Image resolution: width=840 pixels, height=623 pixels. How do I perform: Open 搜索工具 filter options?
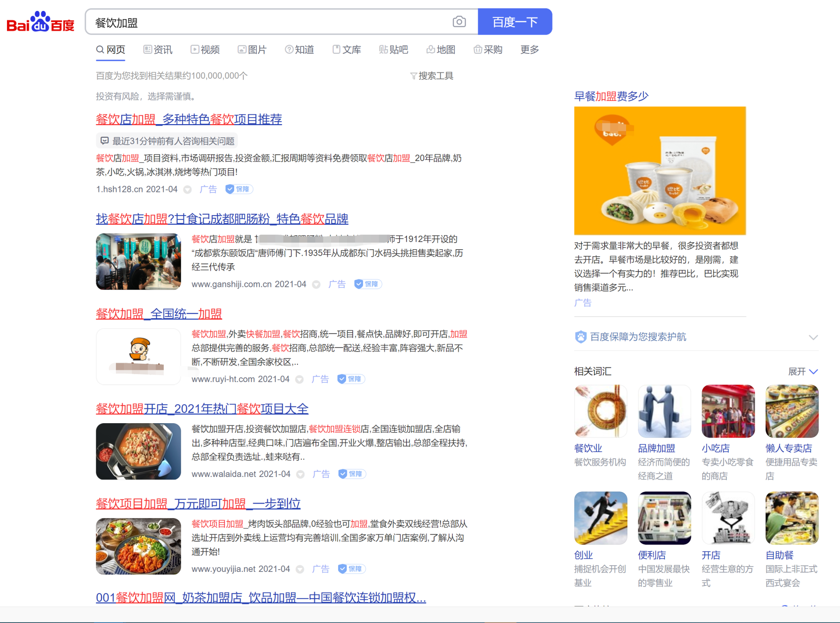[x=432, y=76]
